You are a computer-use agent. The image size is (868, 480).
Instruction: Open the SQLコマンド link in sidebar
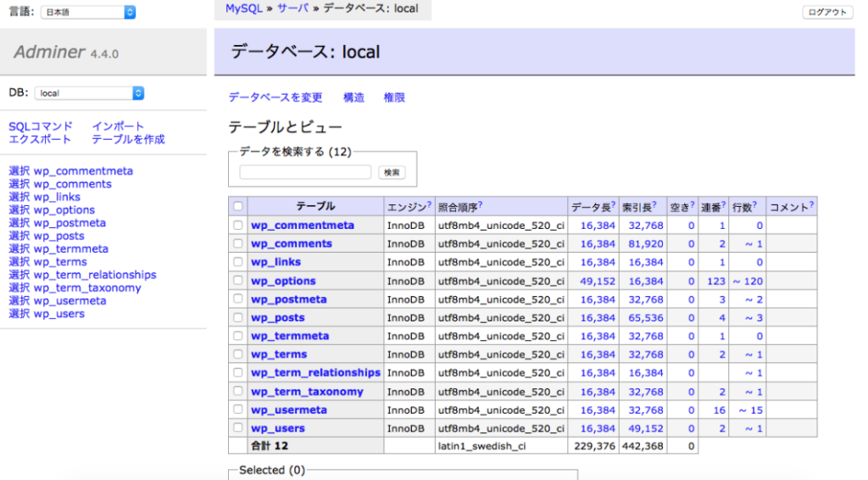pyautogui.click(x=41, y=126)
